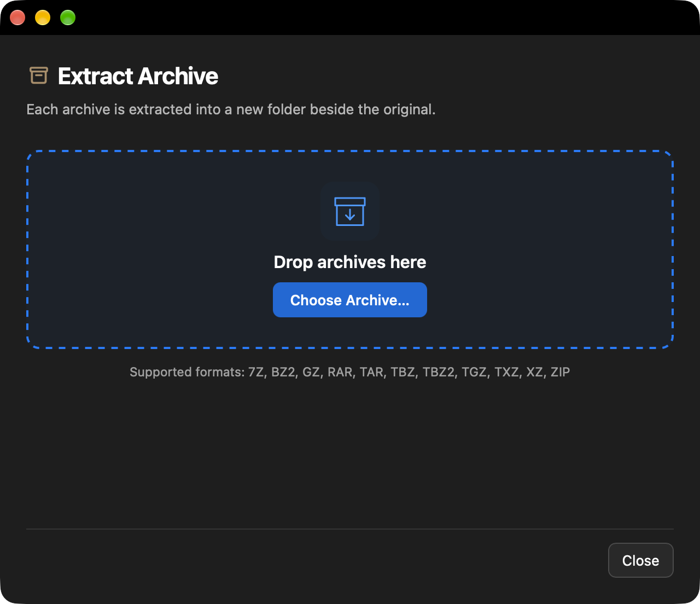
Task: Minimize the window with the yellow button
Action: 43,18
